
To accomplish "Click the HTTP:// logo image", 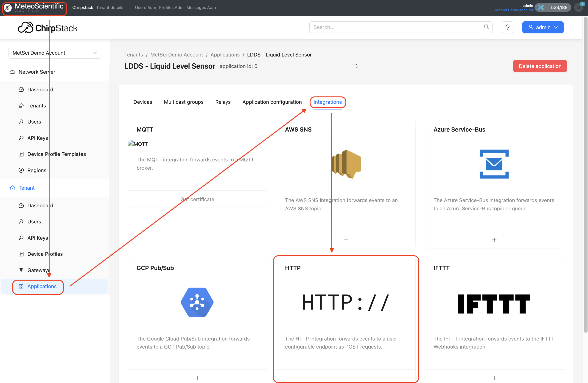I will pos(346,302).
